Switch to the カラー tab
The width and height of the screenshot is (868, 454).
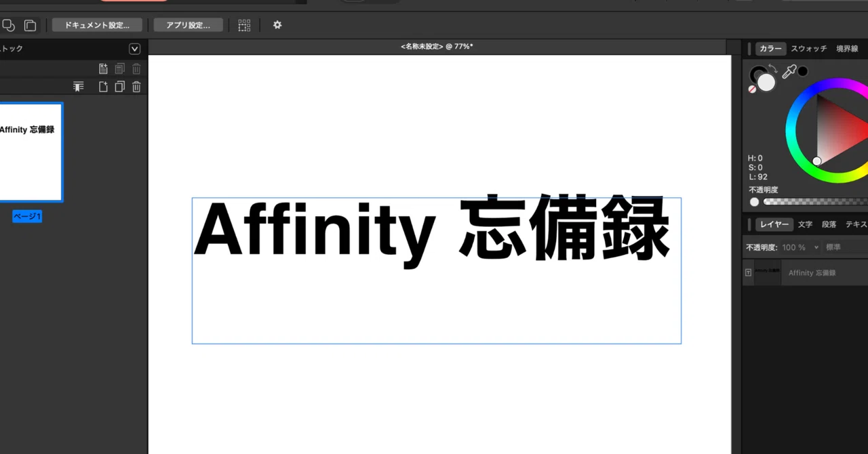click(770, 49)
